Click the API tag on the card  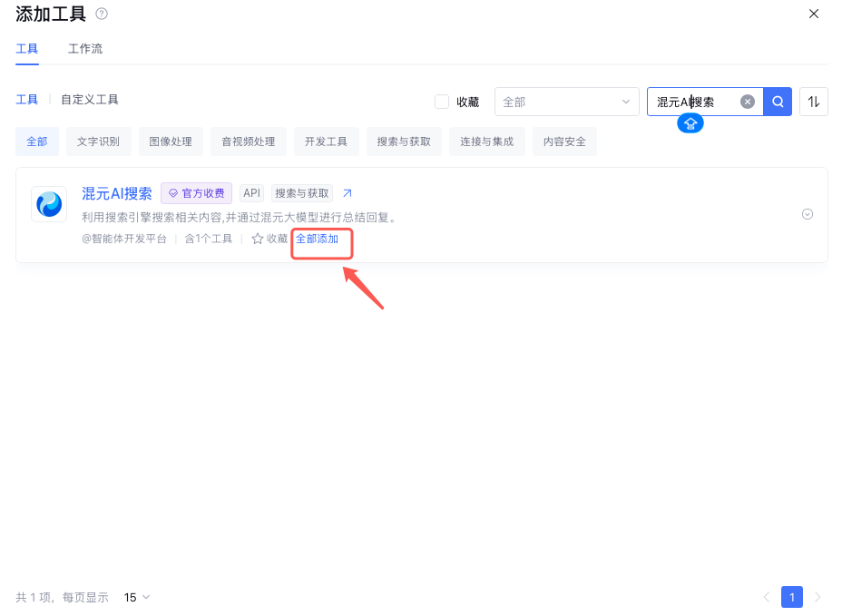(252, 193)
